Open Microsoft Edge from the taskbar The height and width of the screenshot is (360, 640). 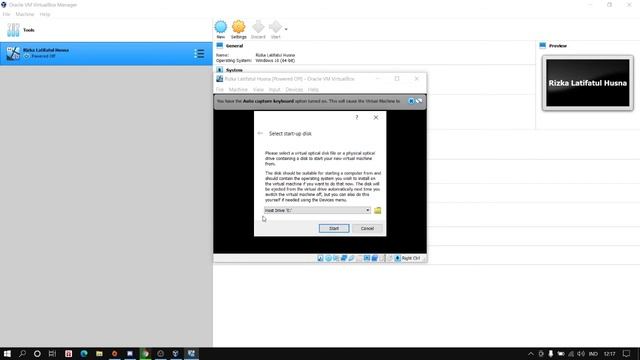pyautogui.click(x=84, y=354)
